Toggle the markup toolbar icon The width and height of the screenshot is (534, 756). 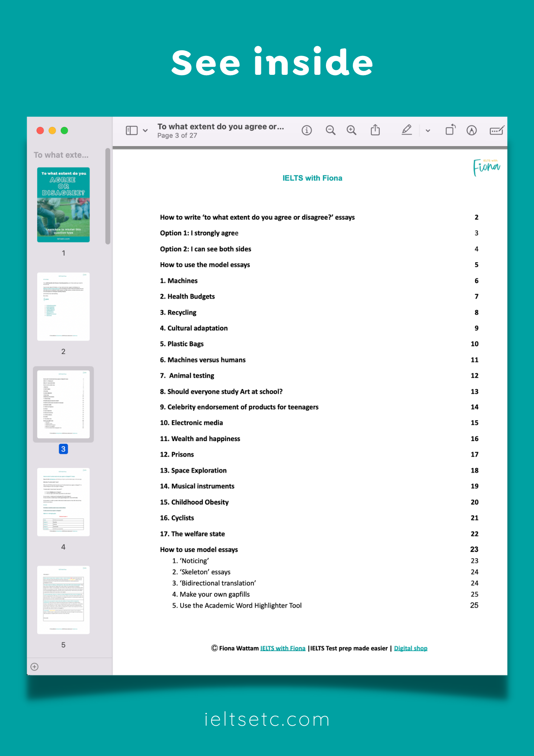click(x=471, y=130)
